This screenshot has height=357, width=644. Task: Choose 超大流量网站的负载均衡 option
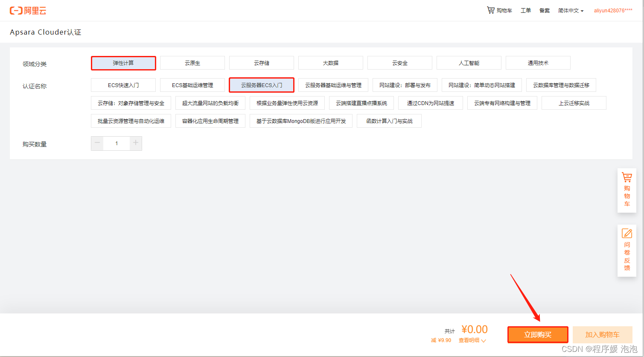click(x=210, y=103)
